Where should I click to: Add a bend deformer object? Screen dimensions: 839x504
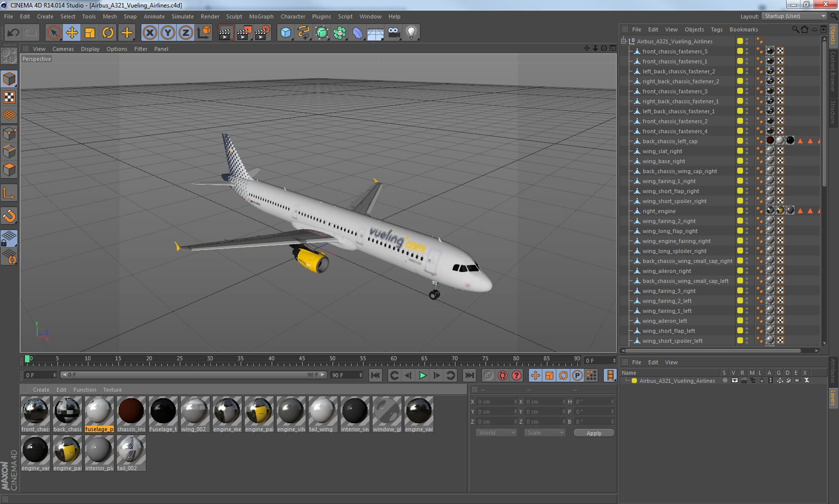358,33
